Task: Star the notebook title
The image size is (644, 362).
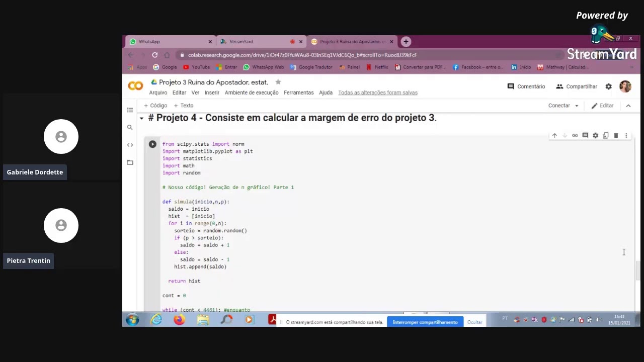Action: pyautogui.click(x=278, y=82)
